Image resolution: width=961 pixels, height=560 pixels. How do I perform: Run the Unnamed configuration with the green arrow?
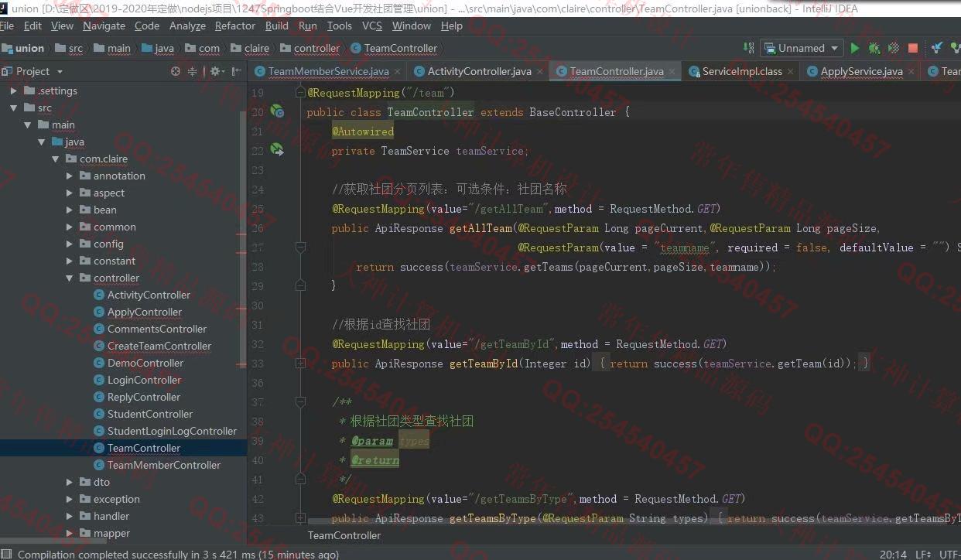[x=855, y=48]
